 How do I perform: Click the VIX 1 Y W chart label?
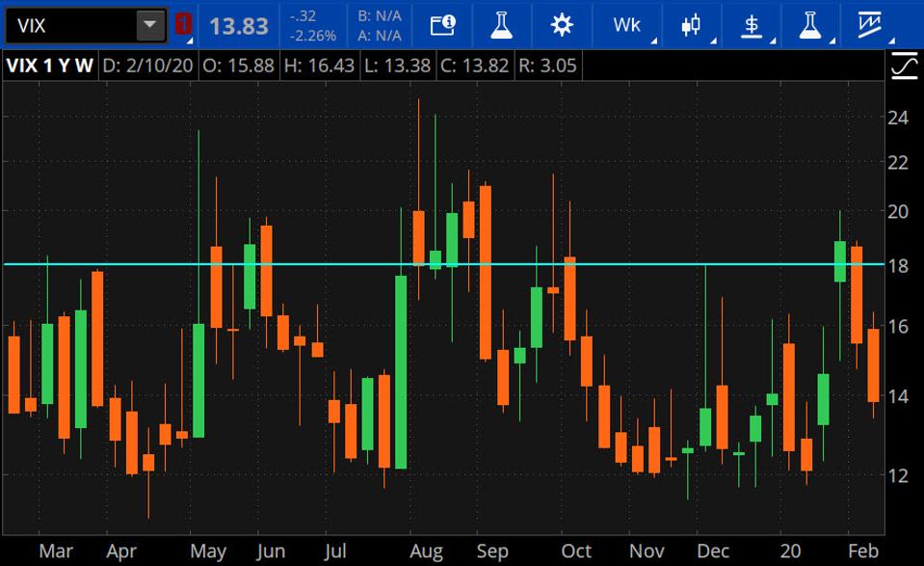coord(49,66)
